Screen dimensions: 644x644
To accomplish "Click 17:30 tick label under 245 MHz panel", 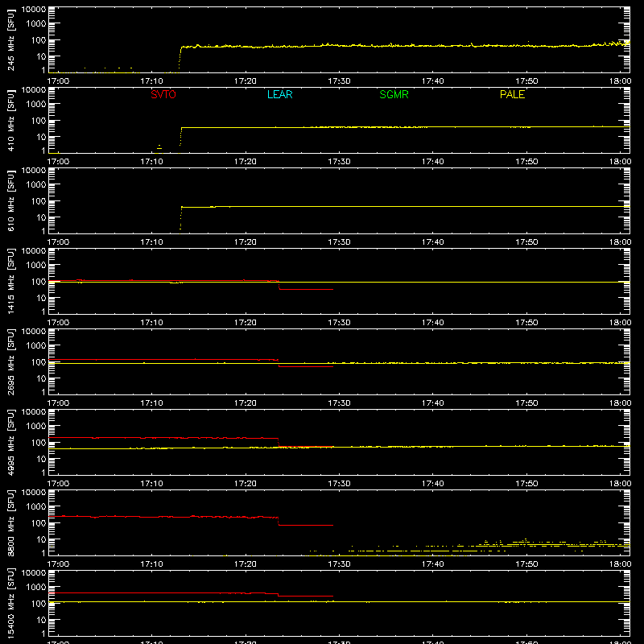I will click(x=339, y=81).
